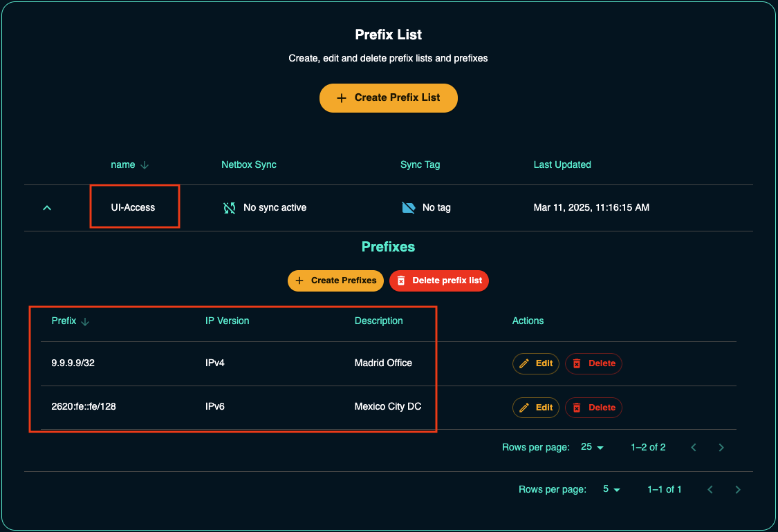Go to previous page of prefixes
Viewport: 778px width, 532px height.
pyautogui.click(x=694, y=448)
